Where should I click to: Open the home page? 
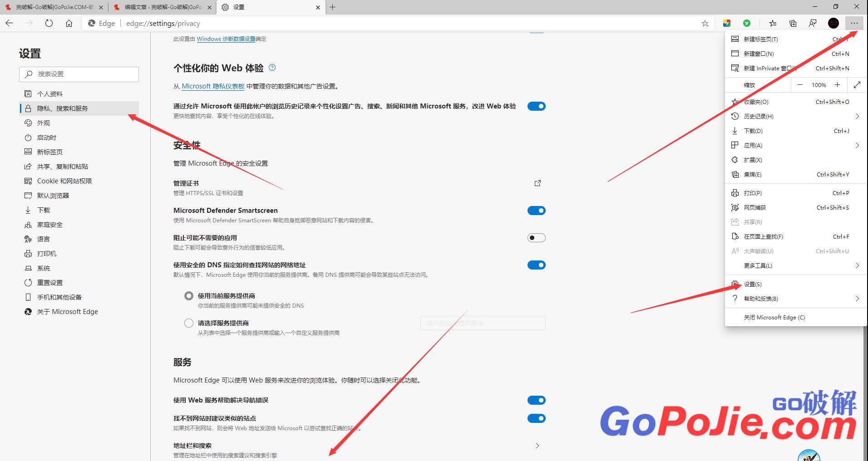pyautogui.click(x=69, y=23)
